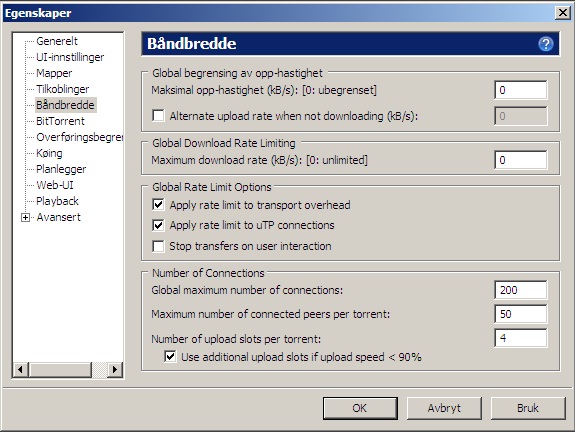This screenshot has width=575, height=432.
Task: Select Generelt in the settings tree
Action: [x=57, y=41]
